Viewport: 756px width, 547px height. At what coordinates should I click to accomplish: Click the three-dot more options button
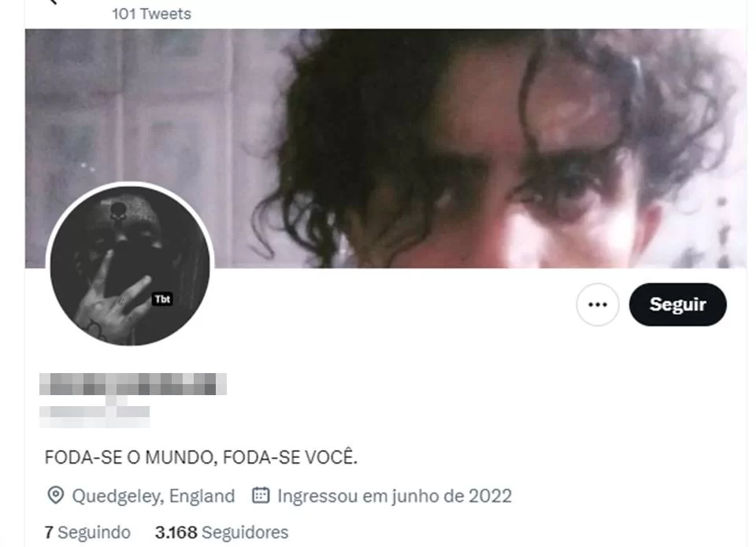[x=598, y=305]
